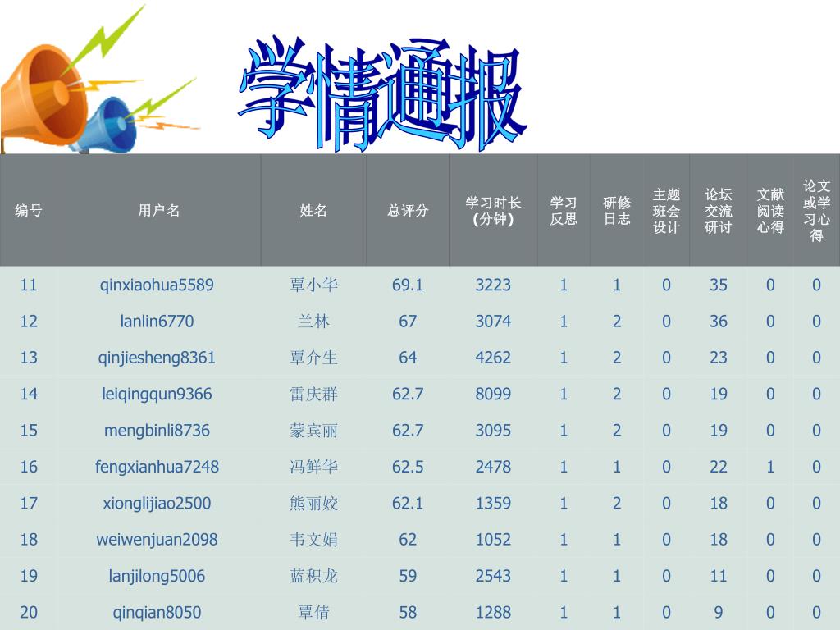Click the 研修日志 column header

click(617, 211)
